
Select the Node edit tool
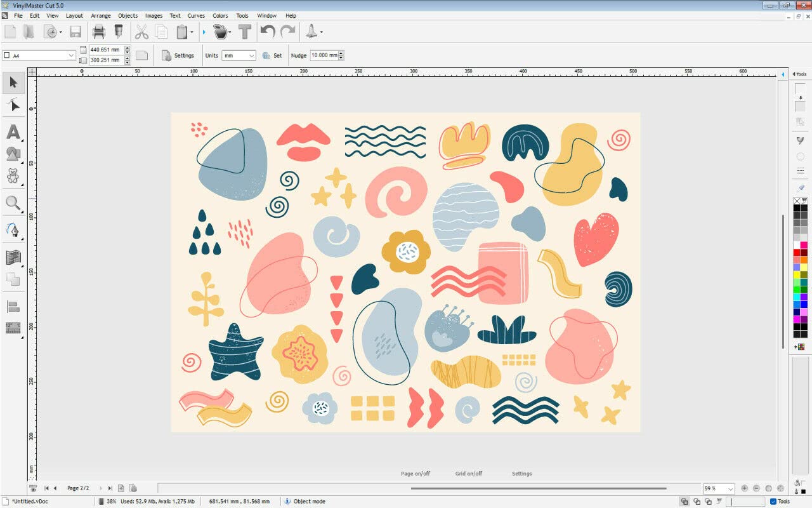[13, 105]
